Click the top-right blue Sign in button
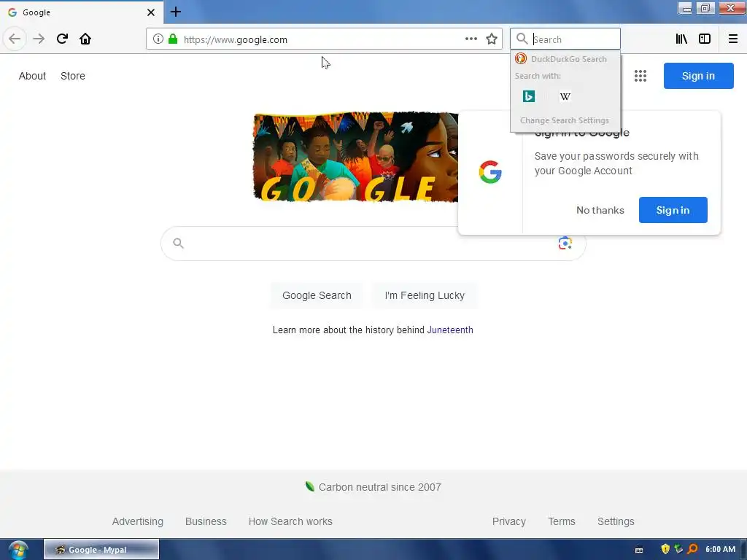 coord(698,76)
